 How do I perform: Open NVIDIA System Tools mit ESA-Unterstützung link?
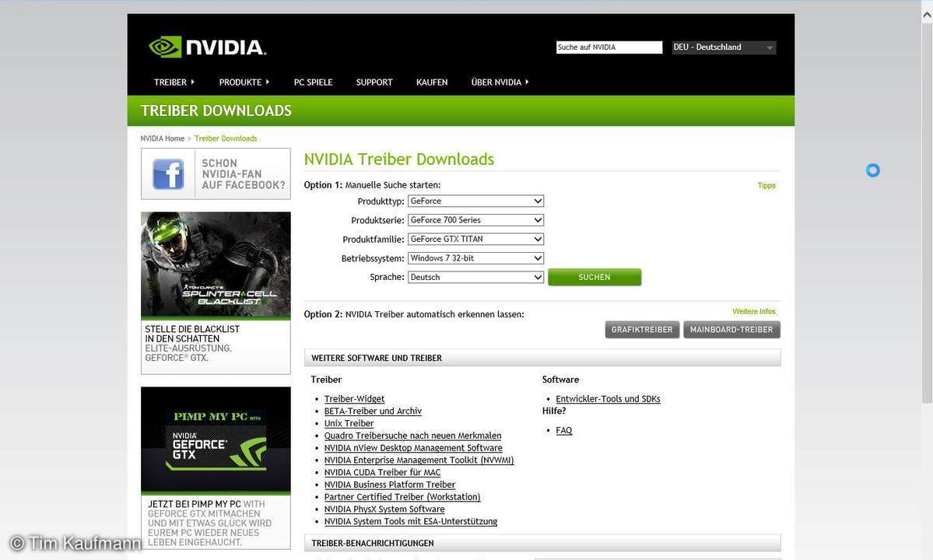coord(411,521)
